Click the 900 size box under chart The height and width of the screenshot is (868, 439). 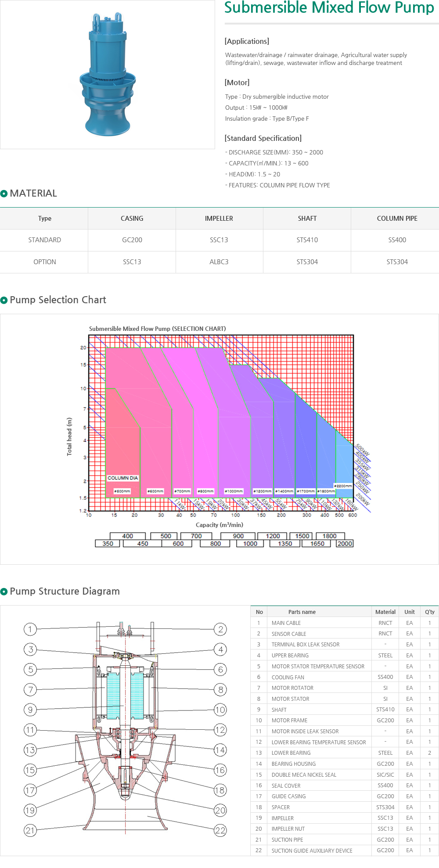click(238, 536)
